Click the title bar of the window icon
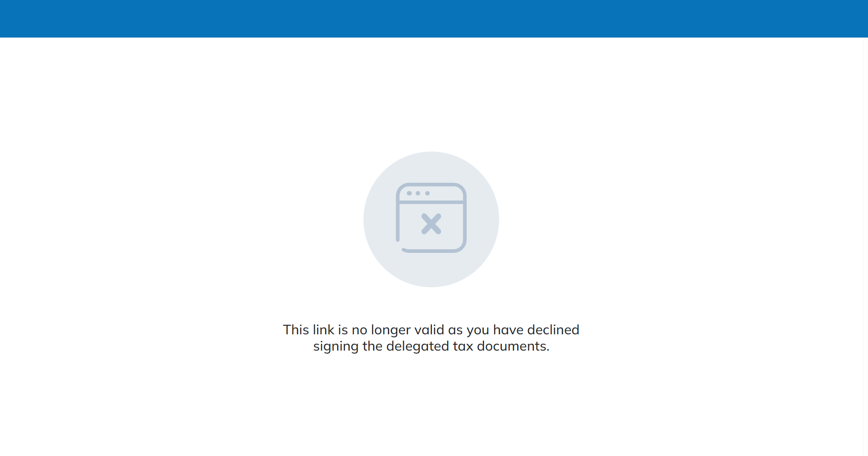 [x=431, y=193]
